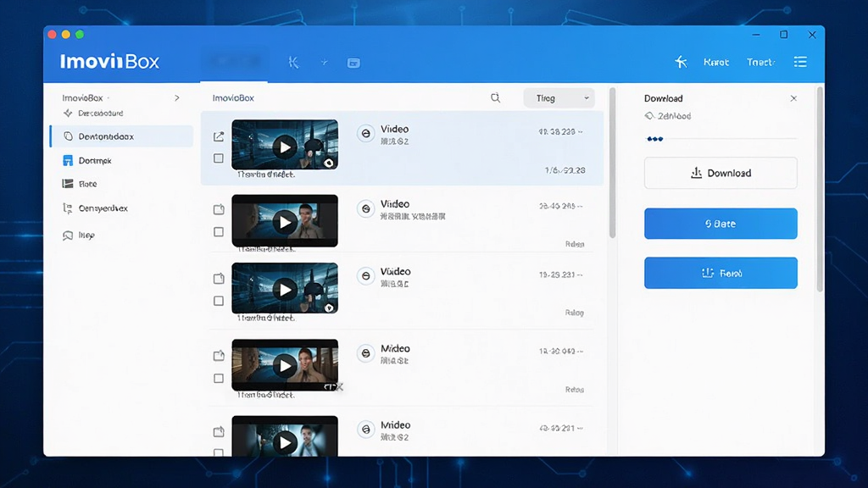
Task: Click the Flote icon in the sidebar
Action: (x=68, y=184)
